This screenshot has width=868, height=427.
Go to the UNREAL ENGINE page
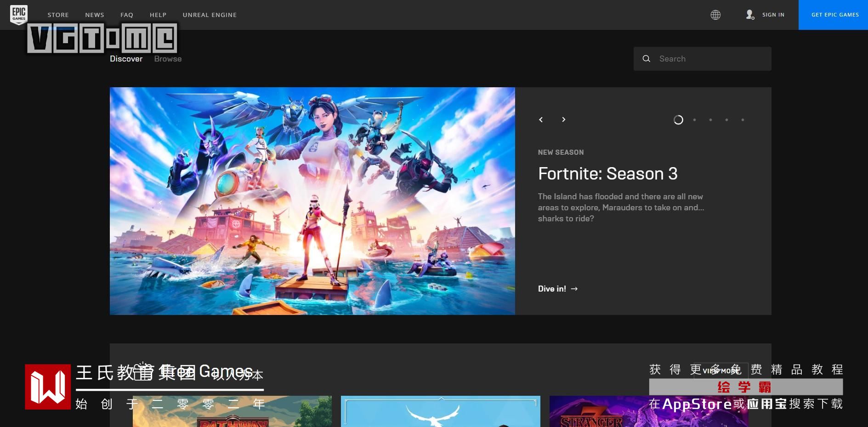point(210,15)
